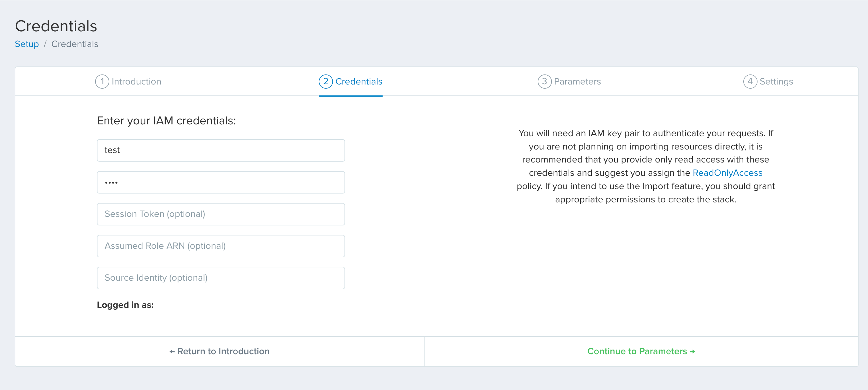Select the masked secret key field
Image resolution: width=868 pixels, height=390 pixels.
221,182
